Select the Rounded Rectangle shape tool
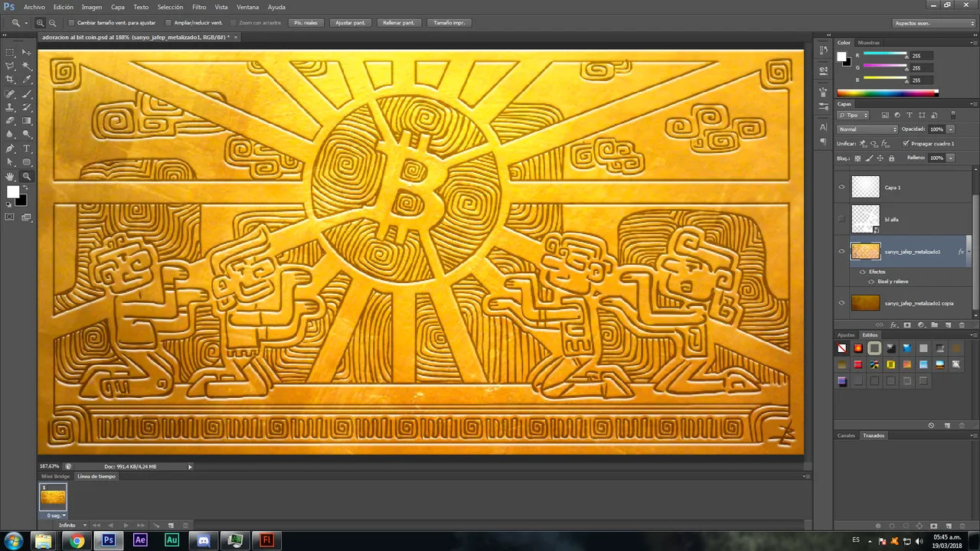980x551 pixels. 27,162
